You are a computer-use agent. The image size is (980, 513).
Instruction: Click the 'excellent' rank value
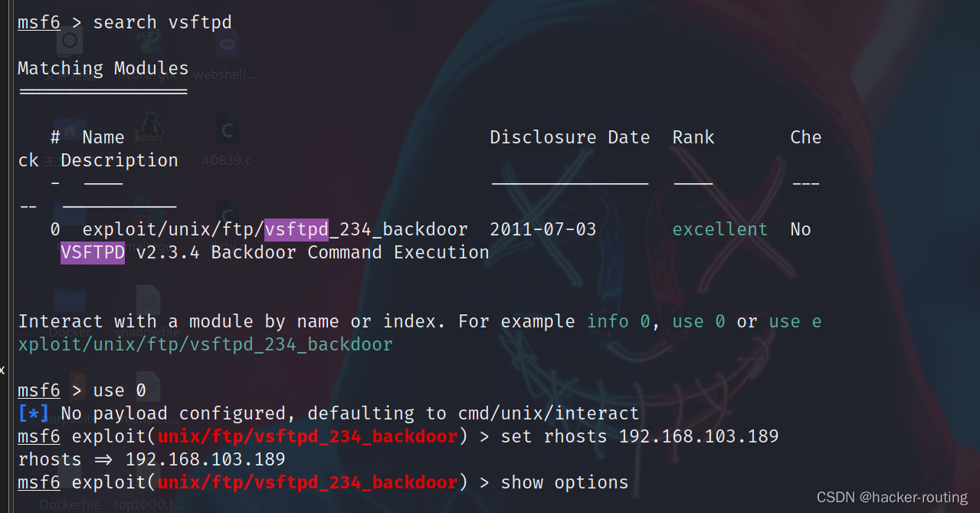[720, 229]
